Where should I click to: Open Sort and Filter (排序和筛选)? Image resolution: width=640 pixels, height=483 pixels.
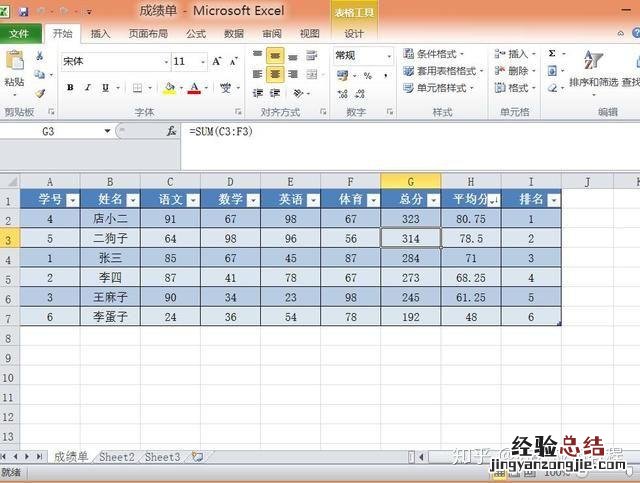click(x=593, y=70)
